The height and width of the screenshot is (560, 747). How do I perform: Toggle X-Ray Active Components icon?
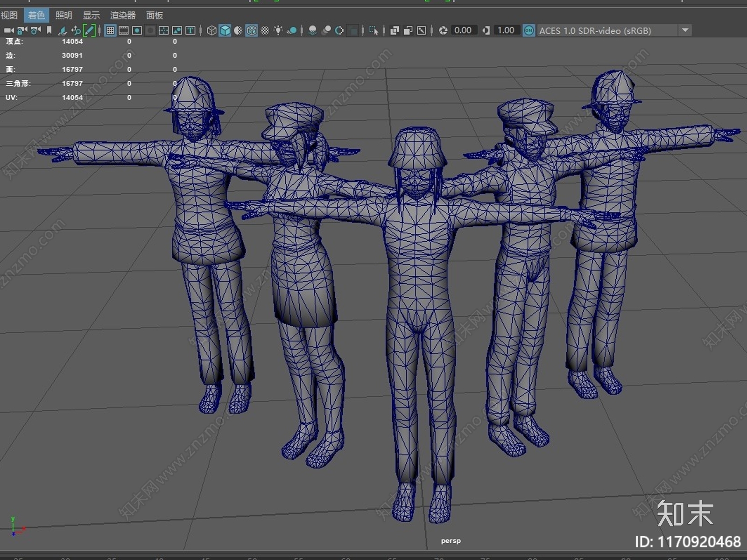408,30
